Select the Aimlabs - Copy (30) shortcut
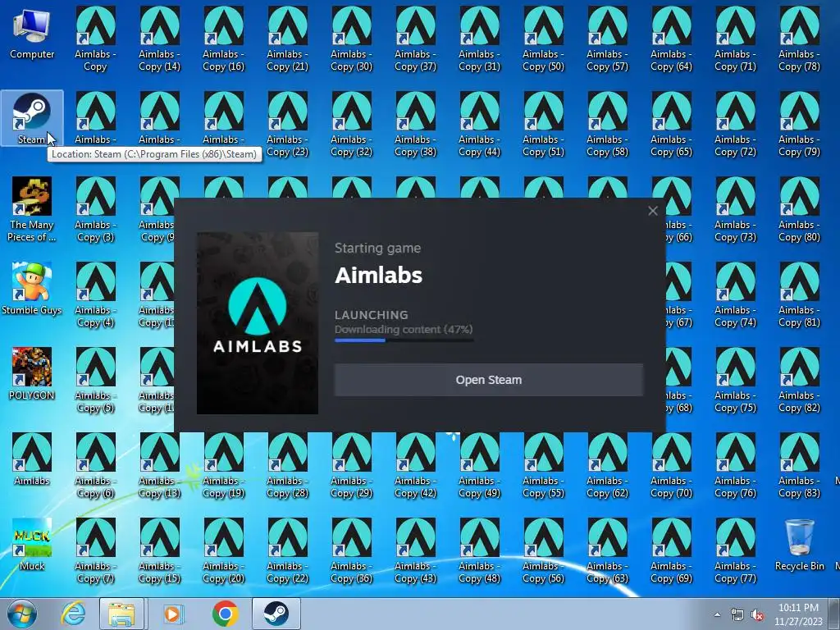The height and width of the screenshot is (630, 840). click(351, 39)
